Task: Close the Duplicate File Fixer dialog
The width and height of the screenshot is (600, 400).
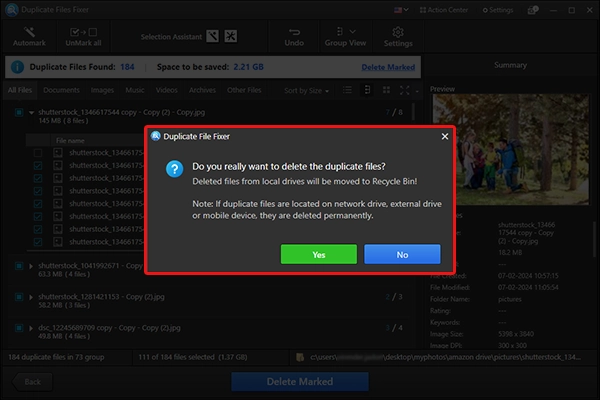Action: pos(445,136)
